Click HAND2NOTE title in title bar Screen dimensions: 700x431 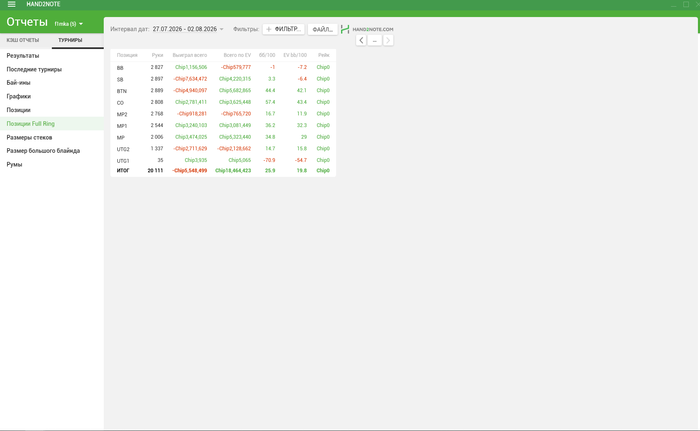click(x=43, y=4)
